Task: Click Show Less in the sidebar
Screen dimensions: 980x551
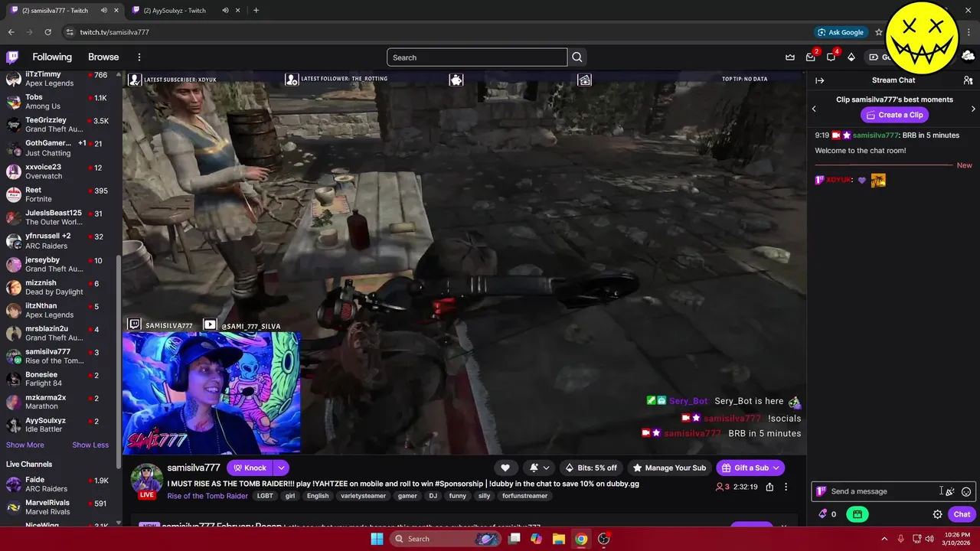Action: [x=90, y=445]
